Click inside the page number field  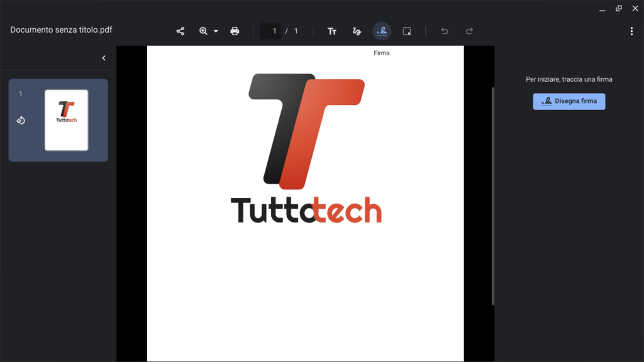tap(270, 30)
